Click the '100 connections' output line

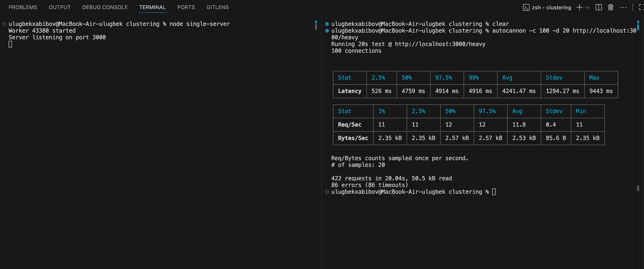coord(356,51)
